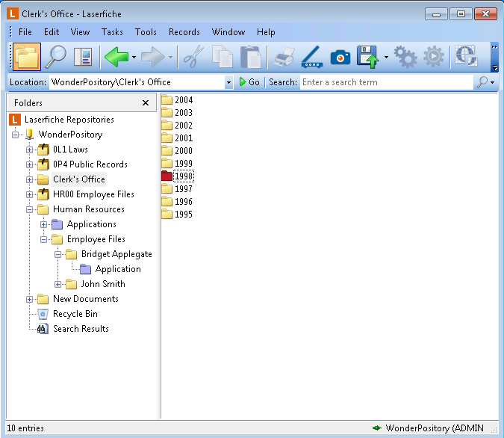Select the 1999 folder
The height and width of the screenshot is (438, 504).
coord(177,164)
